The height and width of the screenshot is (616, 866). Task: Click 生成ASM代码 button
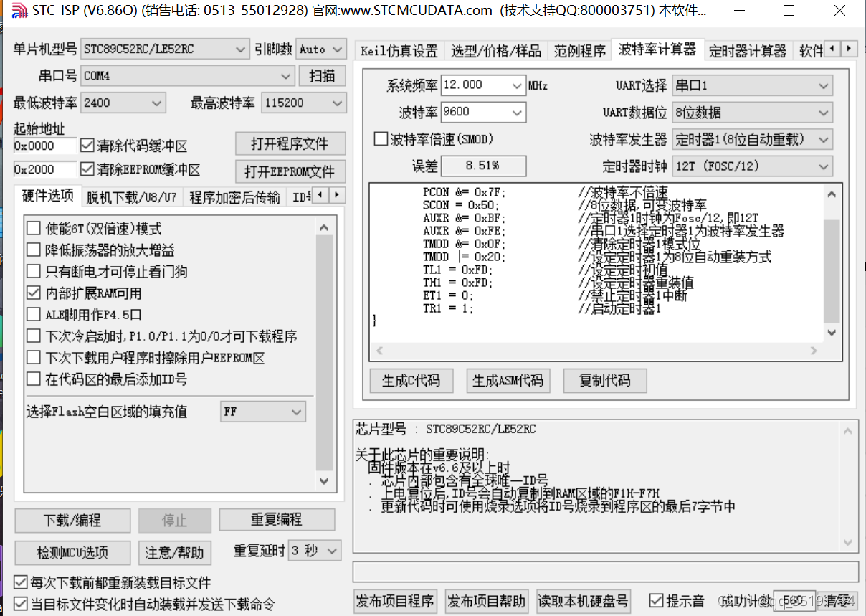click(x=509, y=380)
